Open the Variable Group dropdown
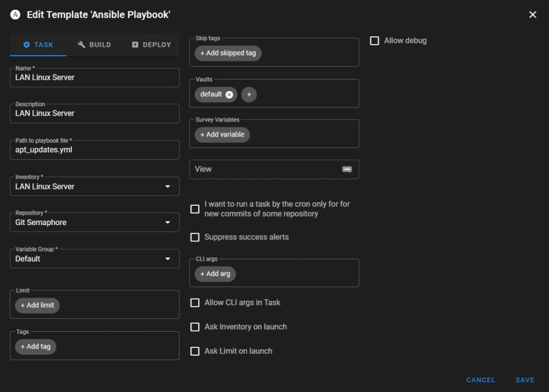This screenshot has width=549, height=392. [x=168, y=259]
